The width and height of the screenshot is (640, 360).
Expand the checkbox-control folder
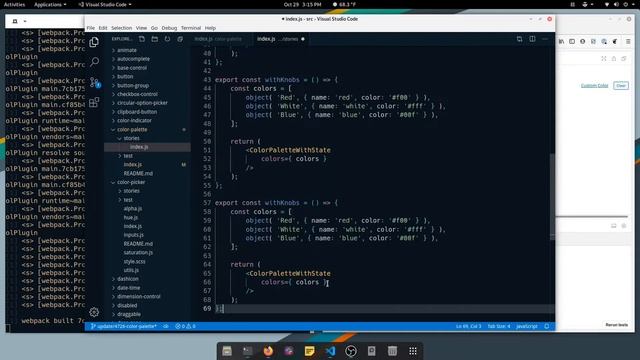(137, 94)
